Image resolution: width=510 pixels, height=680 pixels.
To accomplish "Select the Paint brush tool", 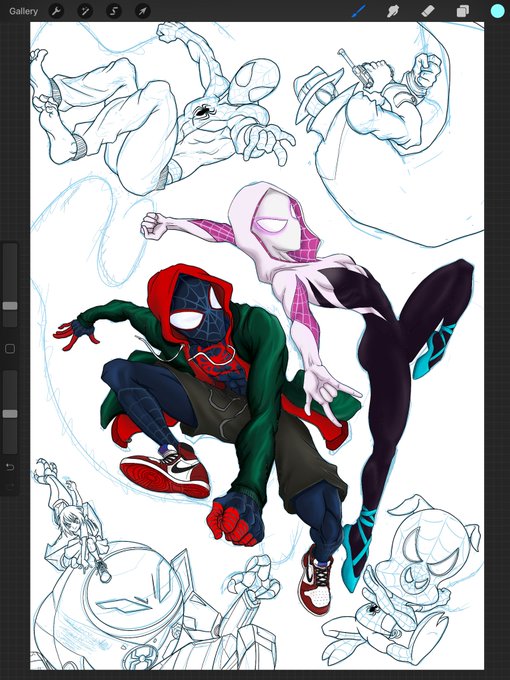I will 359,11.
